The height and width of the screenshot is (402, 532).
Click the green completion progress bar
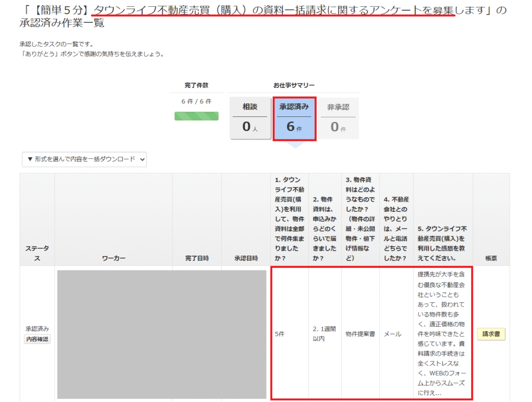point(196,116)
